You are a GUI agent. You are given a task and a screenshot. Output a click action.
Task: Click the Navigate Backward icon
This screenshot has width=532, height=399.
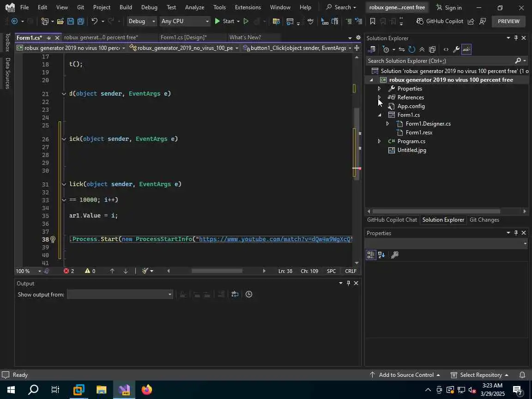click(15, 21)
